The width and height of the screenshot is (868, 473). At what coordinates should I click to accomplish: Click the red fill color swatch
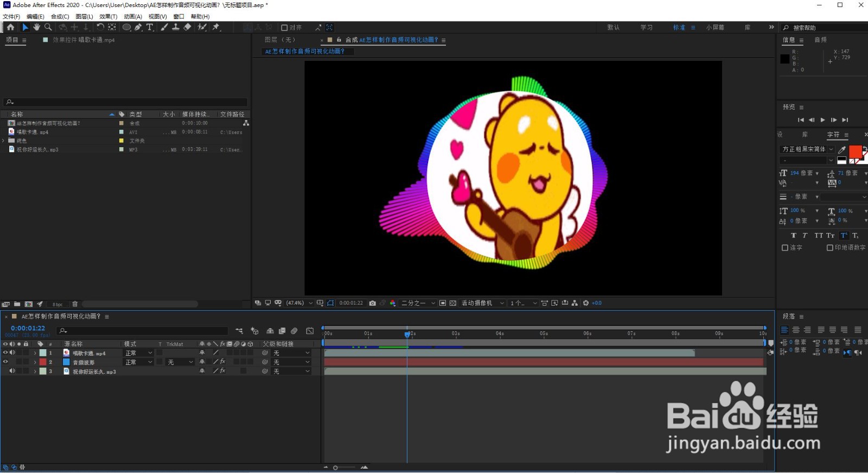point(855,151)
